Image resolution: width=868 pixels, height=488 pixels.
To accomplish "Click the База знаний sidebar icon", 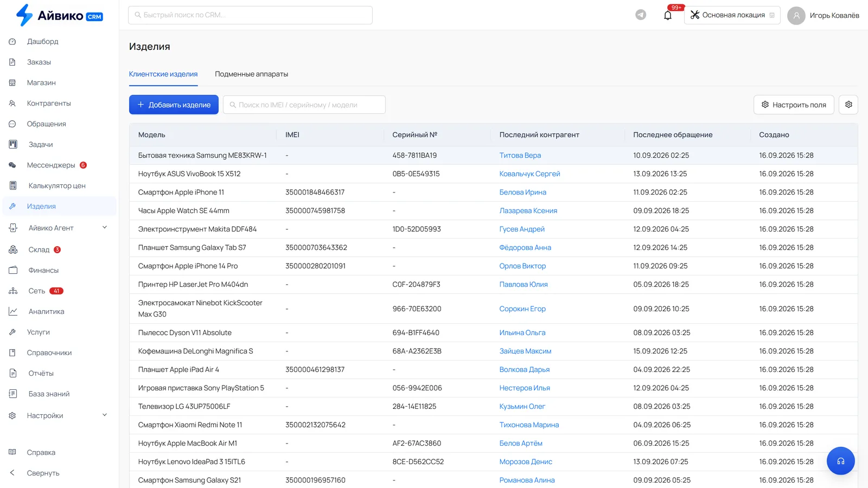I will tap(13, 394).
